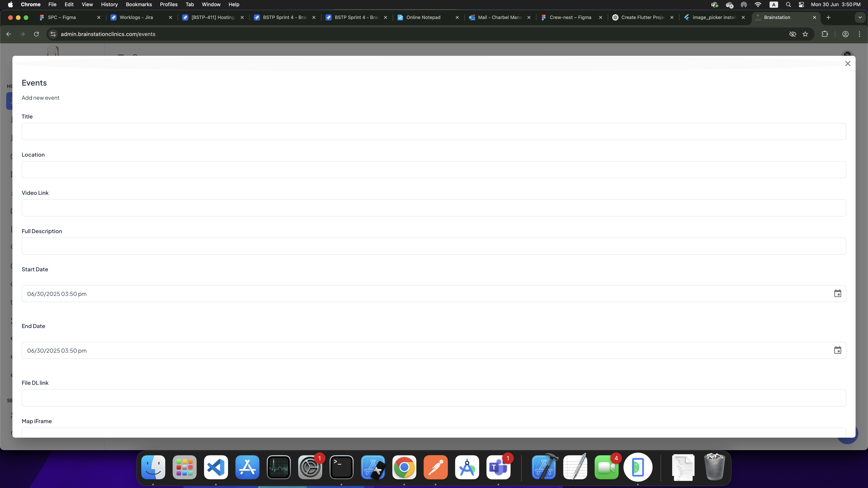Click the Title input field

tap(433, 131)
